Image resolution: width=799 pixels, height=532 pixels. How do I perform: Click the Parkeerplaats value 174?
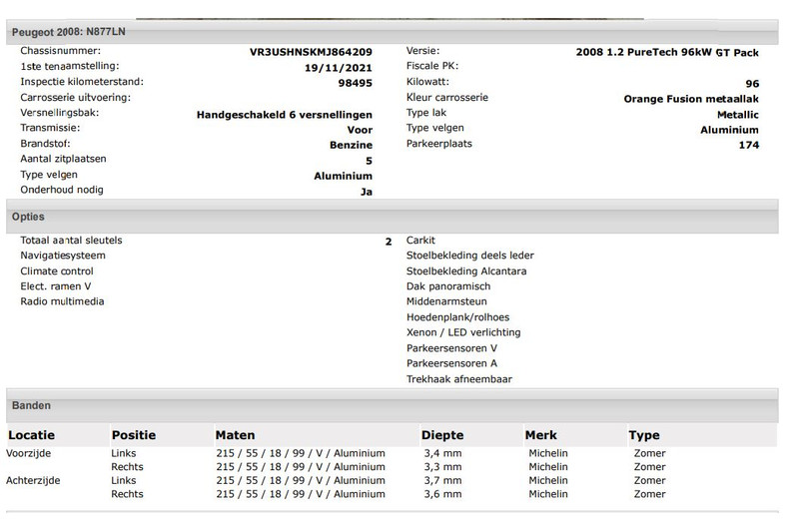[x=749, y=145]
